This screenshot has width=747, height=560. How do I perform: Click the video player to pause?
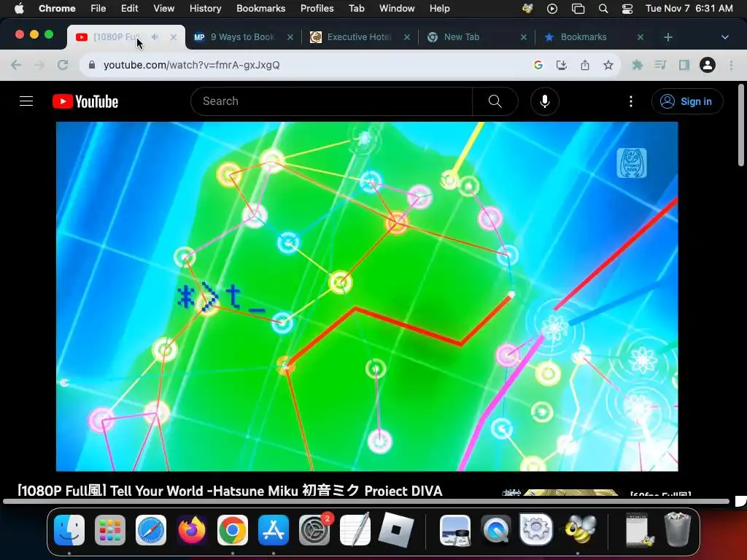pyautogui.click(x=367, y=296)
